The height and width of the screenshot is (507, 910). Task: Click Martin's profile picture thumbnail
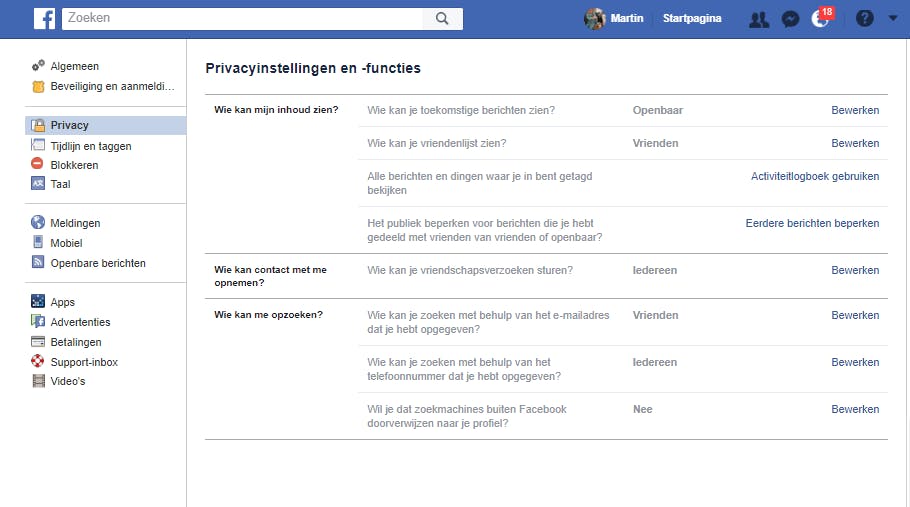595,19
